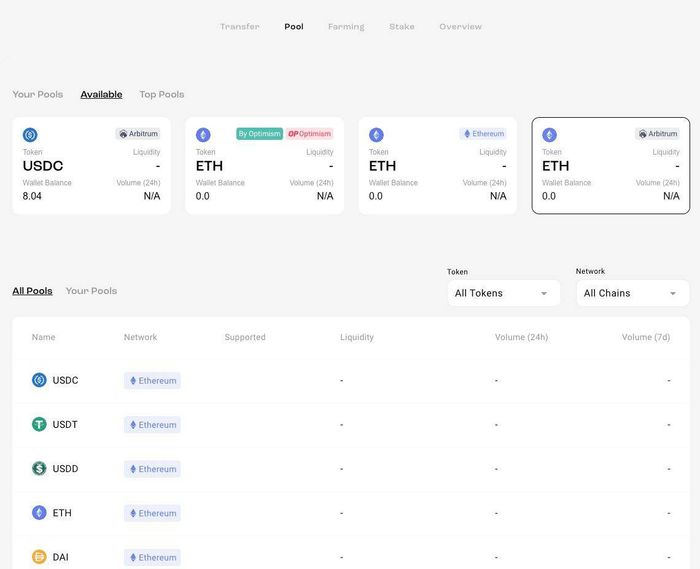Click the Arbitrum badge on USDC card
Screen dimensions: 700x569
[x=138, y=134]
